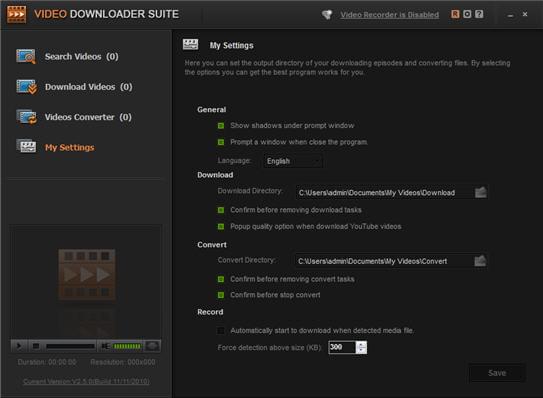The image size is (543, 398).
Task: Click the My Settings header clapperboard icon
Action: click(x=190, y=44)
